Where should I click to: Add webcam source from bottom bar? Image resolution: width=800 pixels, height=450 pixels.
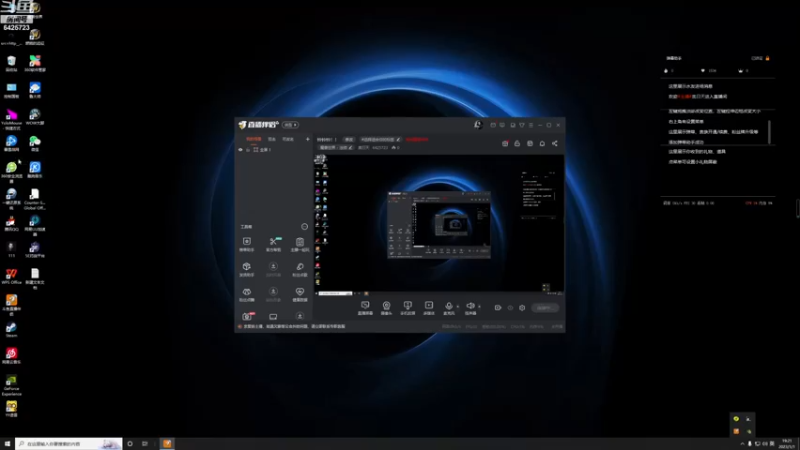386,308
